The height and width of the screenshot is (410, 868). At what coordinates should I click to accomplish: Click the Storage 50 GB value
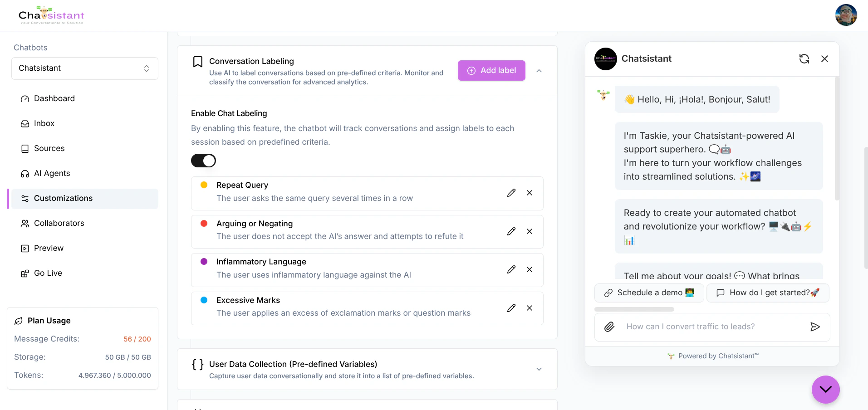point(128,357)
